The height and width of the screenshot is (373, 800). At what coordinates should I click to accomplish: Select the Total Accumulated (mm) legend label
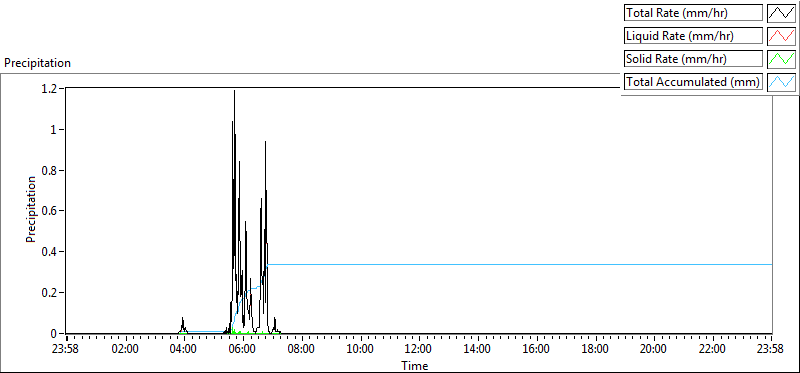click(693, 82)
